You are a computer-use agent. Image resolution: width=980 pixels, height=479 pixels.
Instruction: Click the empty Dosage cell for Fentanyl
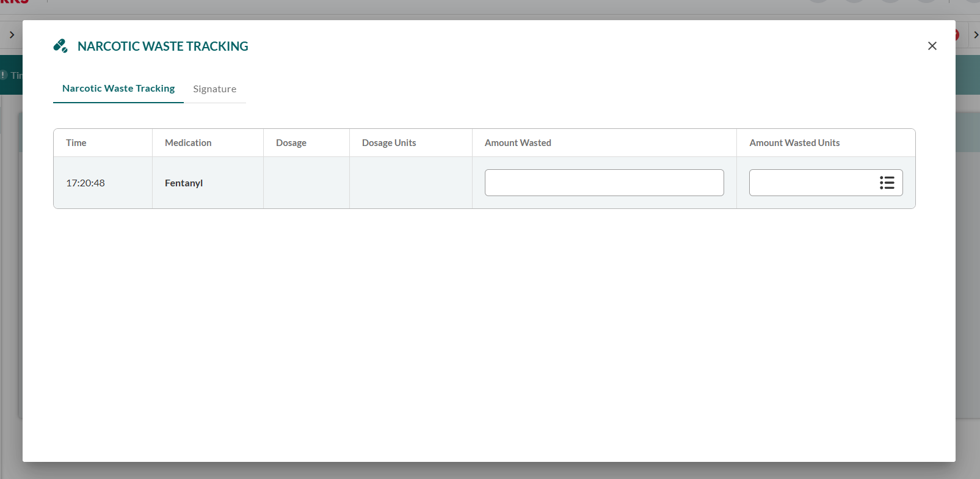(x=306, y=183)
